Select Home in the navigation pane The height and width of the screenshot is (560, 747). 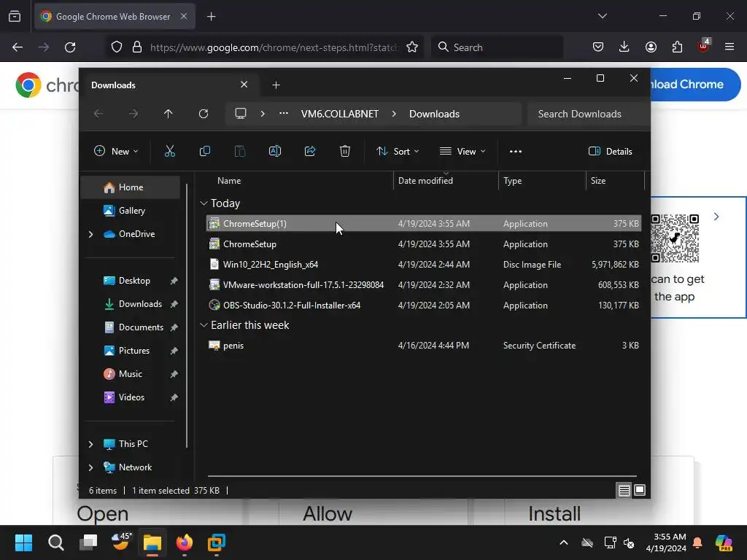pos(131,187)
